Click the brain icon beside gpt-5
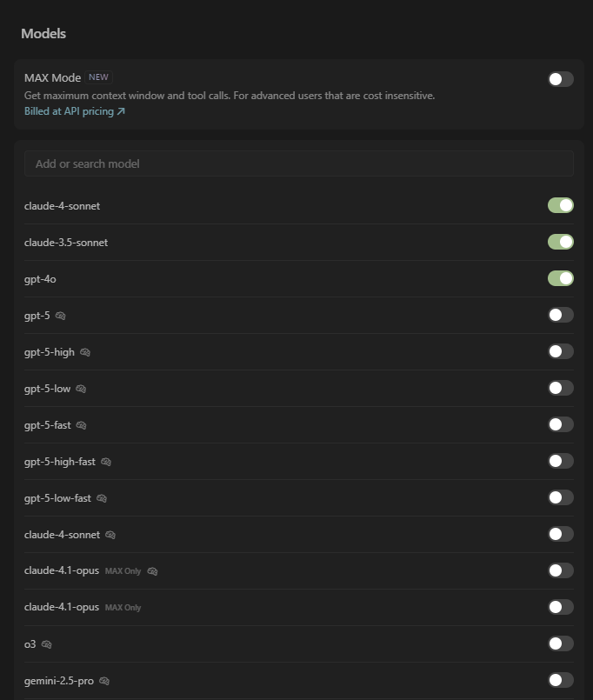The image size is (593, 700). pos(60,316)
